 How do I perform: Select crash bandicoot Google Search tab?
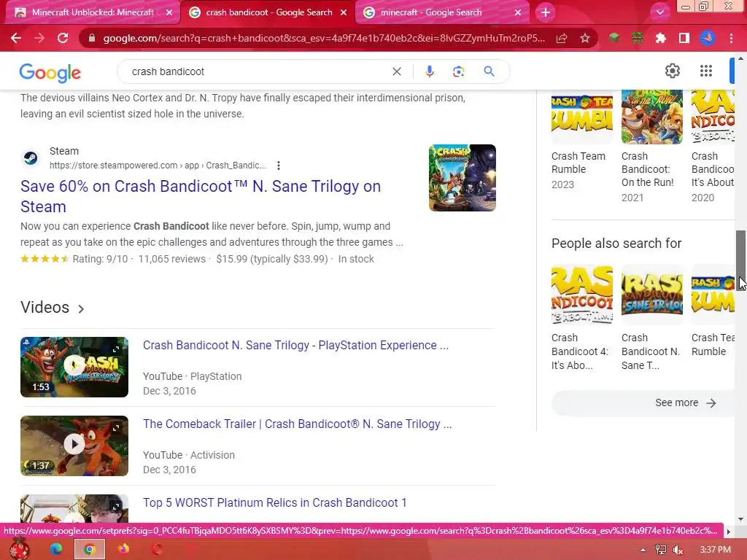coord(268,12)
